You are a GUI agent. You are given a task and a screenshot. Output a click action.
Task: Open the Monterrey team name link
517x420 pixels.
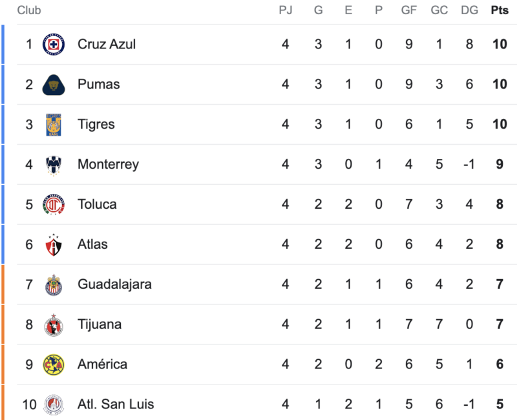pyautogui.click(x=108, y=165)
